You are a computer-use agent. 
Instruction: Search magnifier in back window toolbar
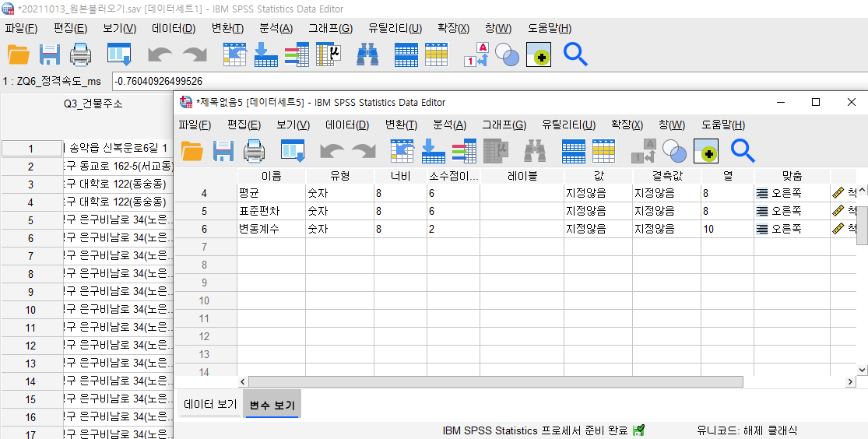click(x=576, y=54)
